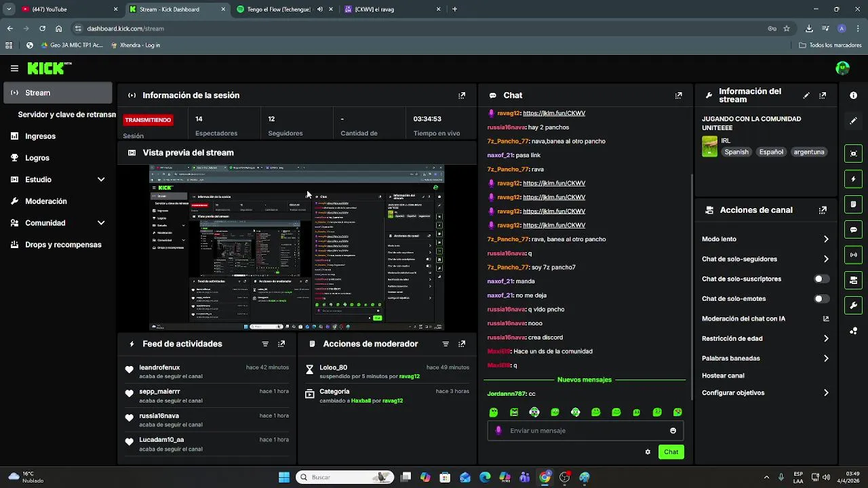The image size is (868, 488).
Task: Pick the last heart-eyes emote in the quick row
Action: [x=677, y=412]
